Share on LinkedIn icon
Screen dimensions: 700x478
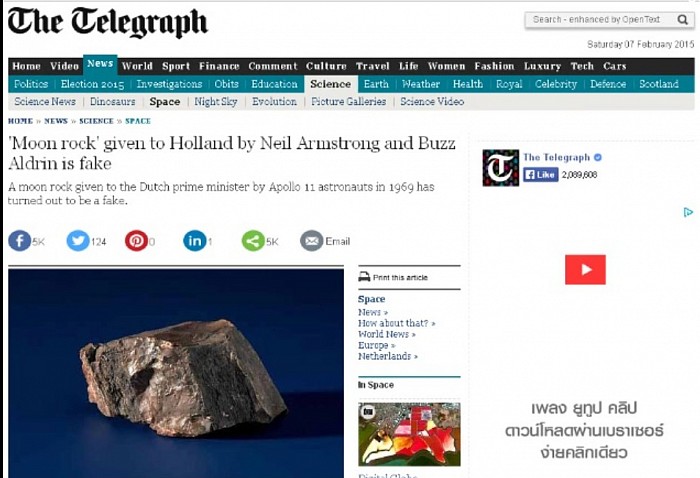click(195, 241)
